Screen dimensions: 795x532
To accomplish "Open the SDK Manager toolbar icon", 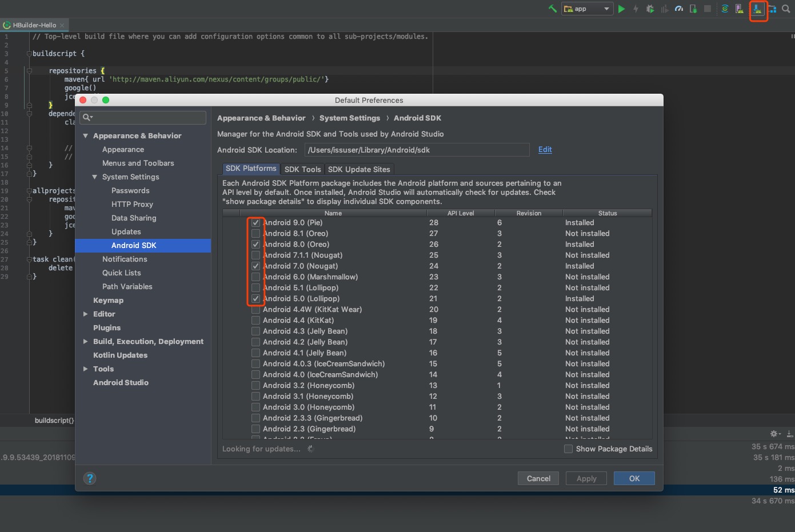I will click(757, 9).
